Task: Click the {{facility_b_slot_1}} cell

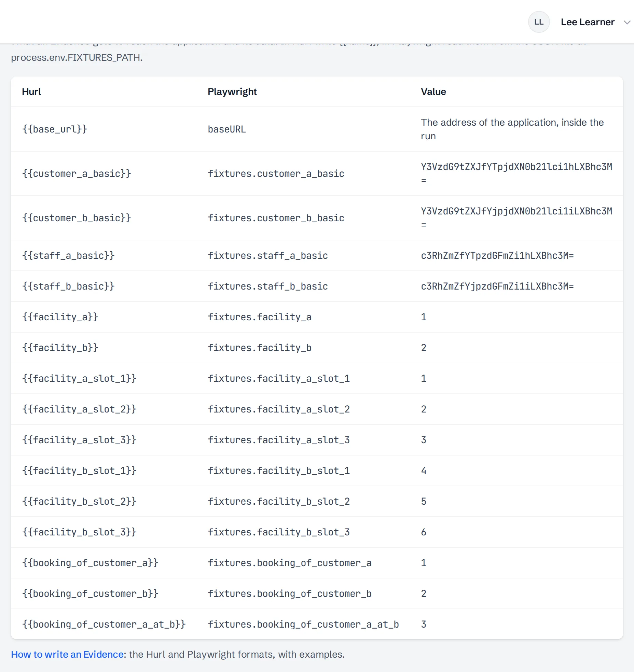Action: 79,471
